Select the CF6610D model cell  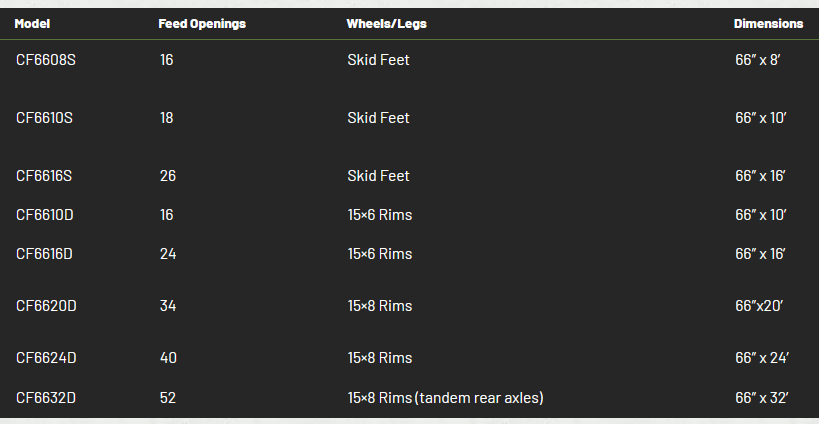click(x=45, y=215)
